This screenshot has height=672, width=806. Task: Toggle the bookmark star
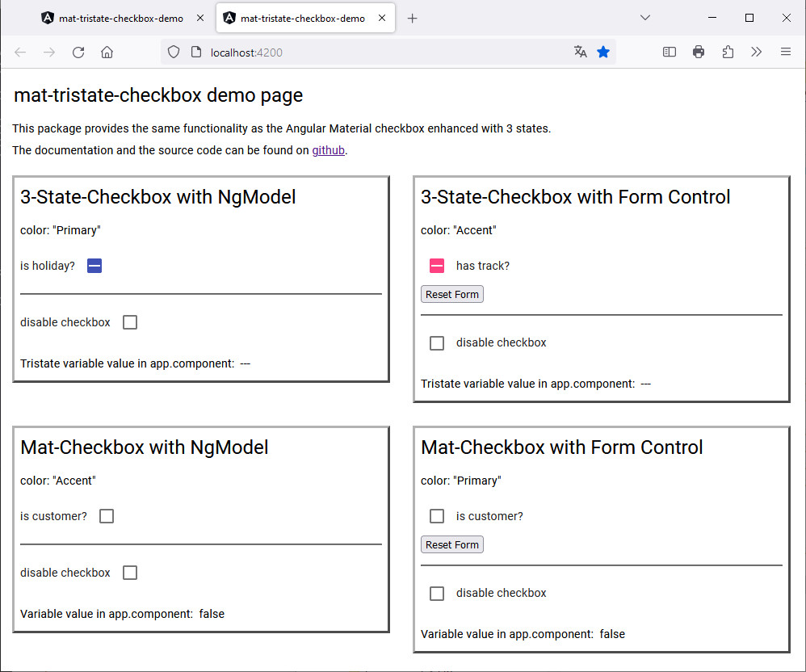[x=603, y=52]
